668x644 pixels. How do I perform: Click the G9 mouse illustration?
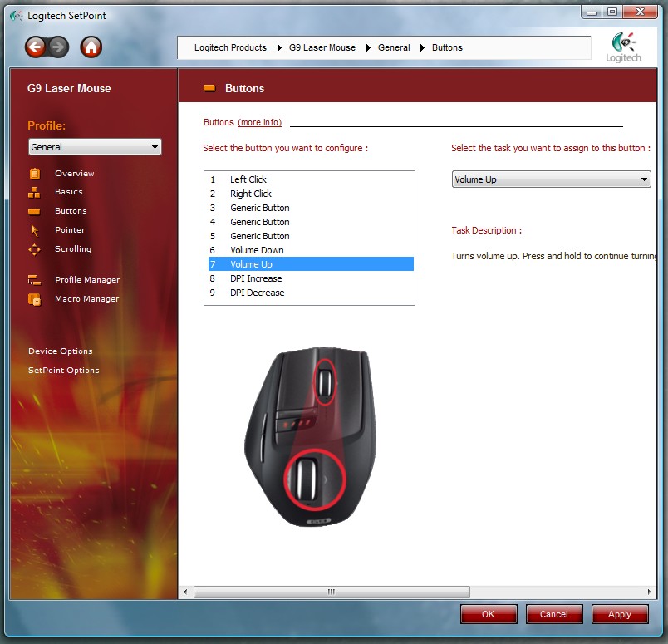310,436
